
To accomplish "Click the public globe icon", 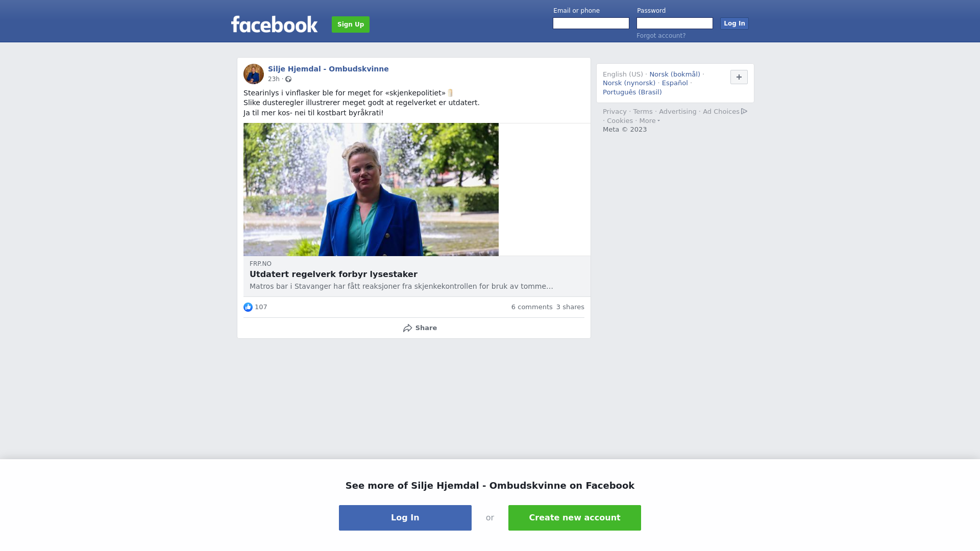I will (288, 79).
